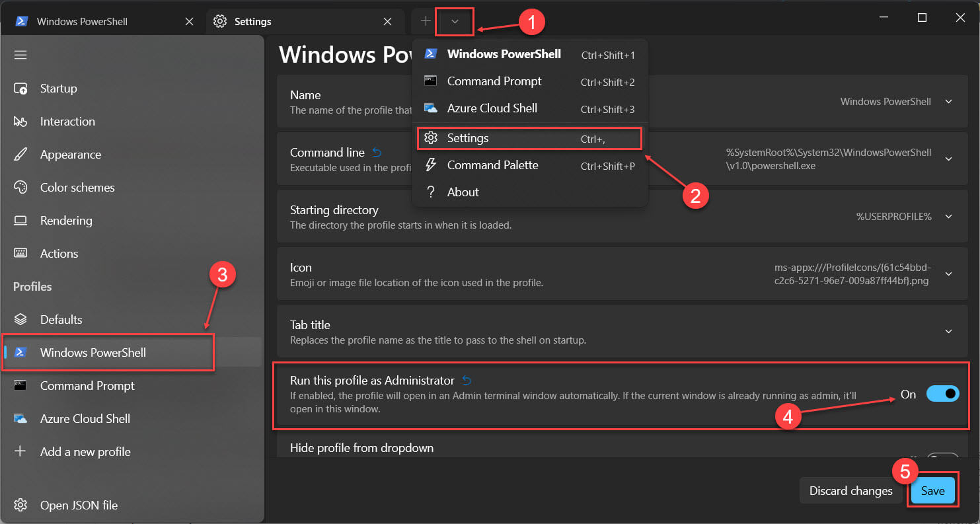The image size is (980, 524).
Task: Turn off Run this profile as Administrator
Action: 942,394
